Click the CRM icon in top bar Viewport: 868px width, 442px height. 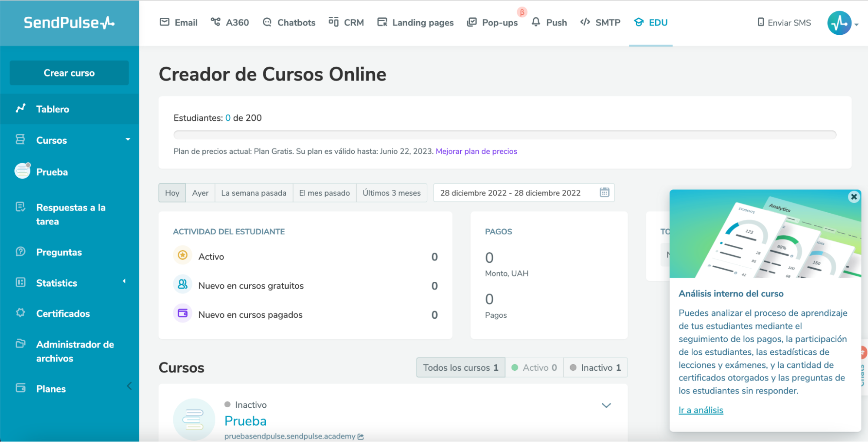pos(333,22)
